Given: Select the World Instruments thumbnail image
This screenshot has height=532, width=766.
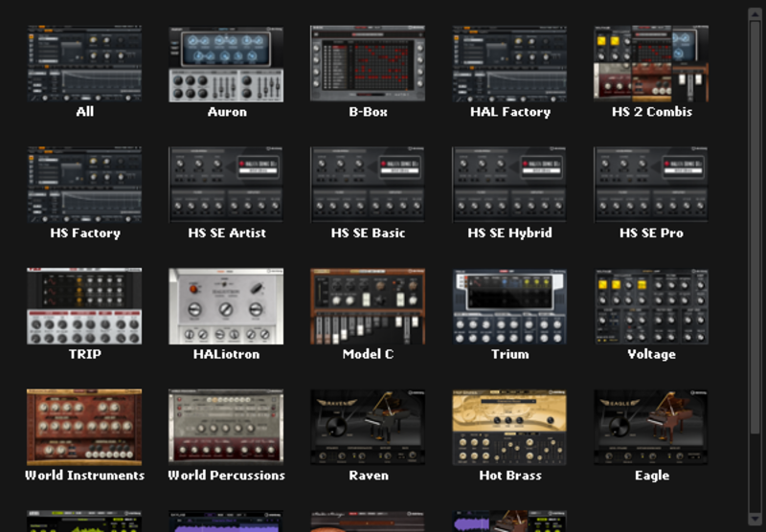Looking at the screenshot, I should pos(84,427).
